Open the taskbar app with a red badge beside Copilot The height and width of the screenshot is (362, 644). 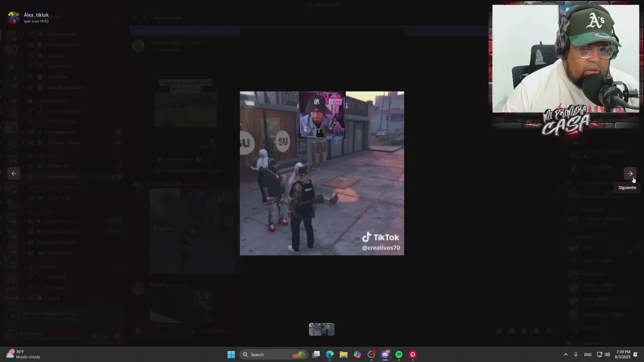coord(371,354)
